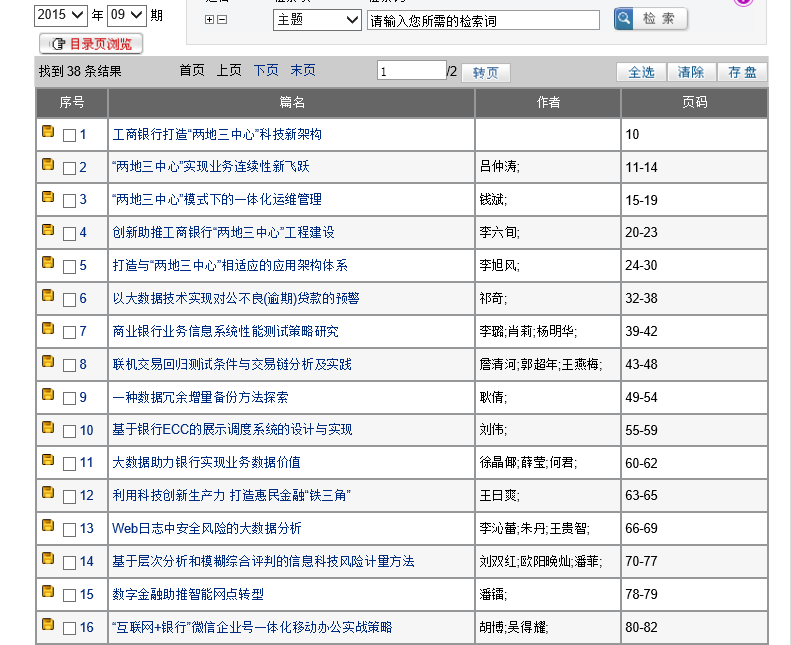The width and height of the screenshot is (791, 645).
Task: Click the yellow document icon in row 1
Action: click(x=48, y=131)
